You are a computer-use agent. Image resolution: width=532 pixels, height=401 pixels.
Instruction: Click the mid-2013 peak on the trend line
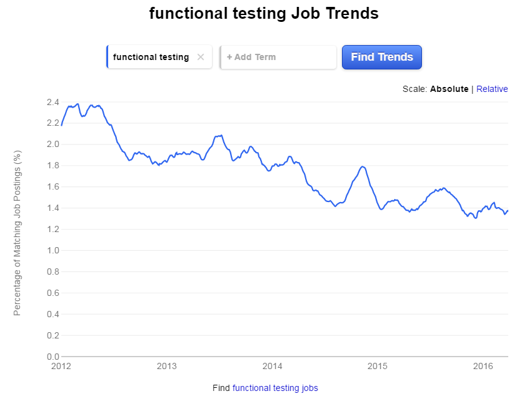[x=221, y=135]
